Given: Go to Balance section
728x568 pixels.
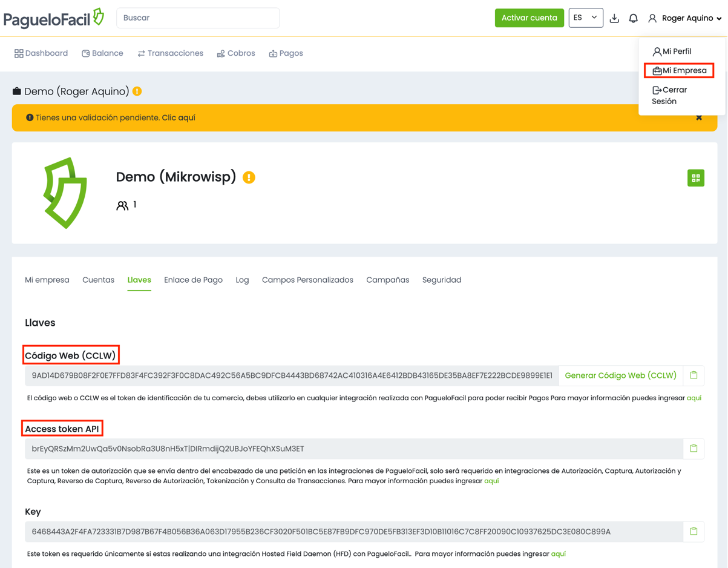Looking at the screenshot, I should [102, 53].
